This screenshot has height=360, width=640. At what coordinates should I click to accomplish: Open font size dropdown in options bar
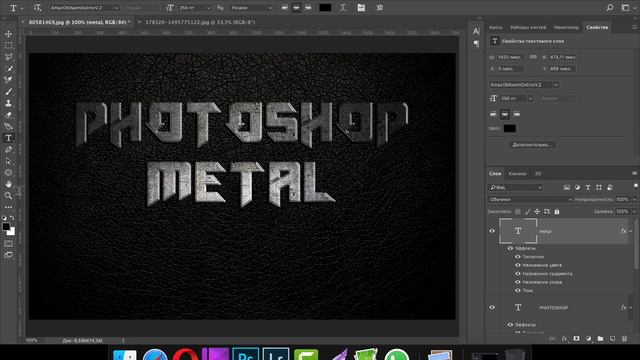click(x=209, y=8)
